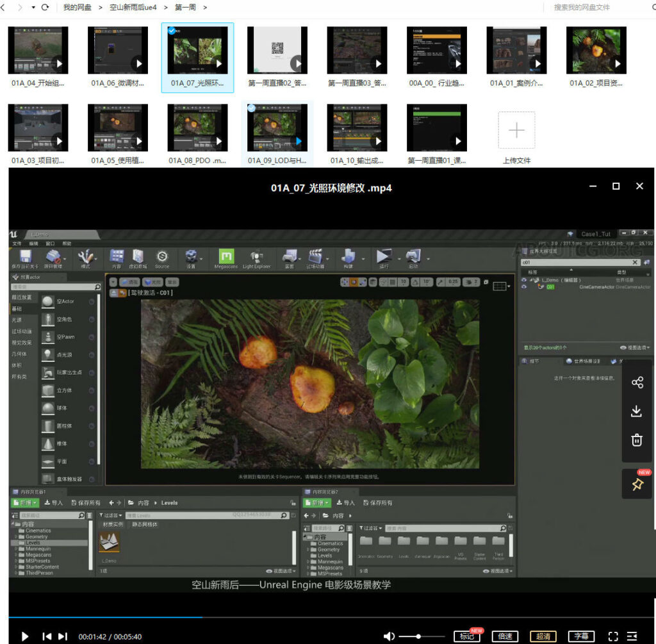This screenshot has height=644, width=656.
Task: Open the 帮助 menu
Action: [x=67, y=244]
